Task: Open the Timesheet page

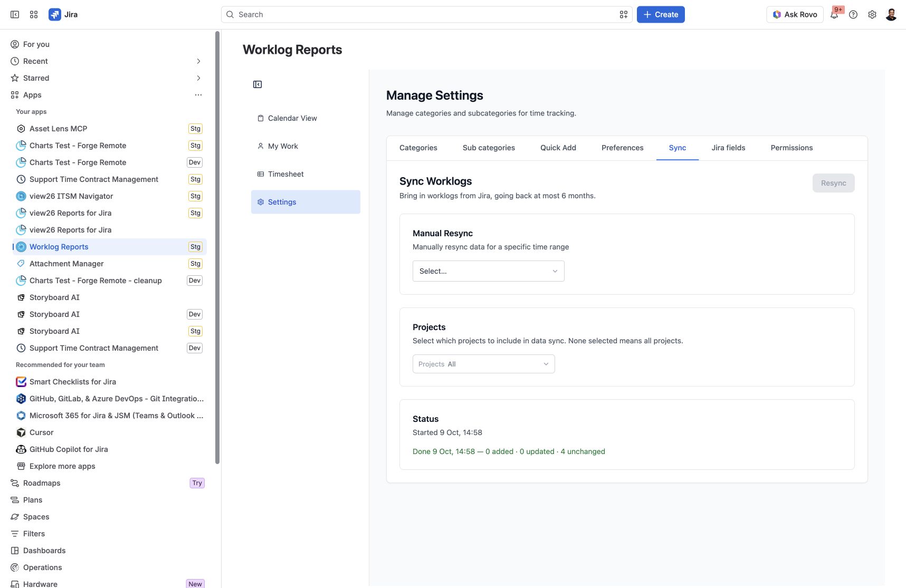Action: (306, 174)
